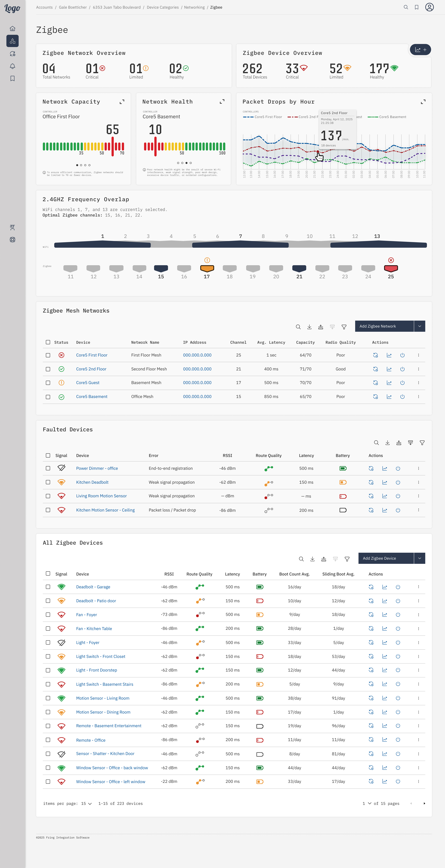The image size is (445, 868).
Task: Open the help lifebuoy icon in sidebar
Action: 13,240
